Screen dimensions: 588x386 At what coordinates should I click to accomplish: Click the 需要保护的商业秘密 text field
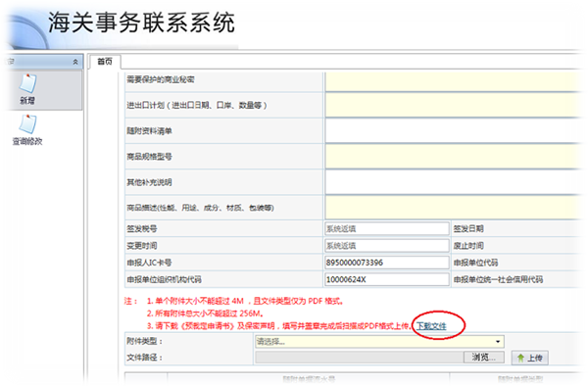point(454,82)
